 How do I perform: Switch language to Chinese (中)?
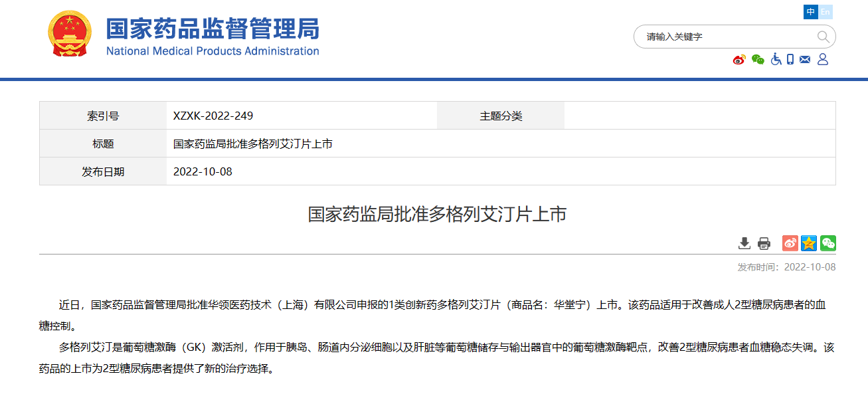click(810, 12)
